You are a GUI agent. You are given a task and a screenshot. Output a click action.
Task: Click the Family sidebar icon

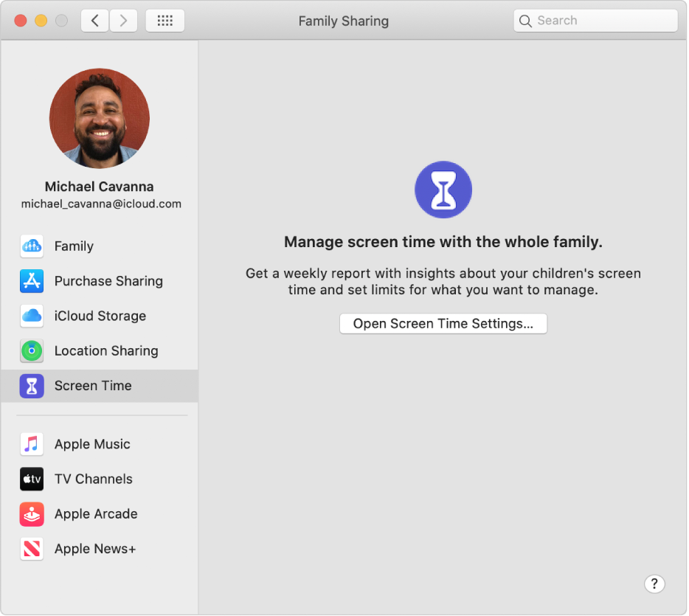32,246
